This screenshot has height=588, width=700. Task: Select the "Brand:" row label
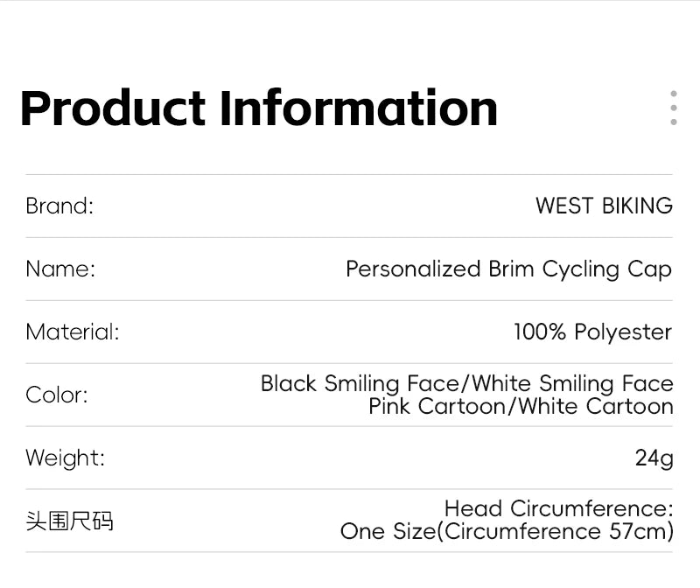59,206
